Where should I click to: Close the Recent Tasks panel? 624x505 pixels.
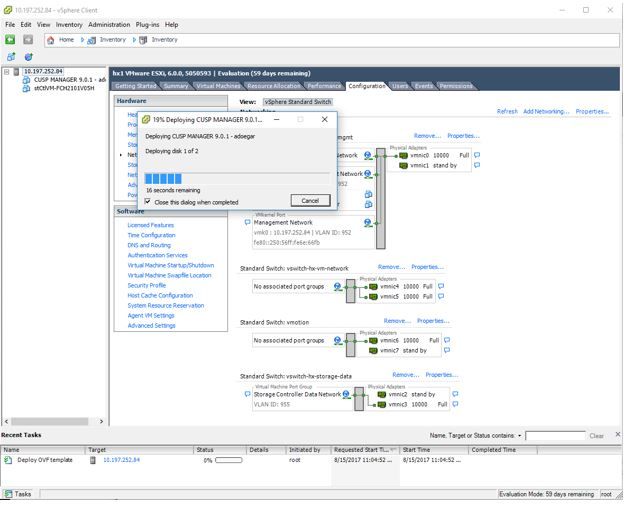point(618,434)
